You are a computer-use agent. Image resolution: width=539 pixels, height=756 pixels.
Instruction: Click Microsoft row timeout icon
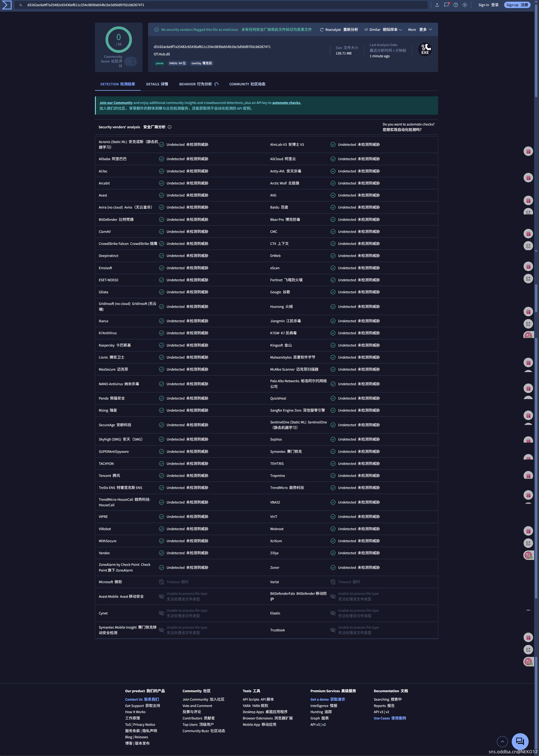pyautogui.click(x=161, y=582)
